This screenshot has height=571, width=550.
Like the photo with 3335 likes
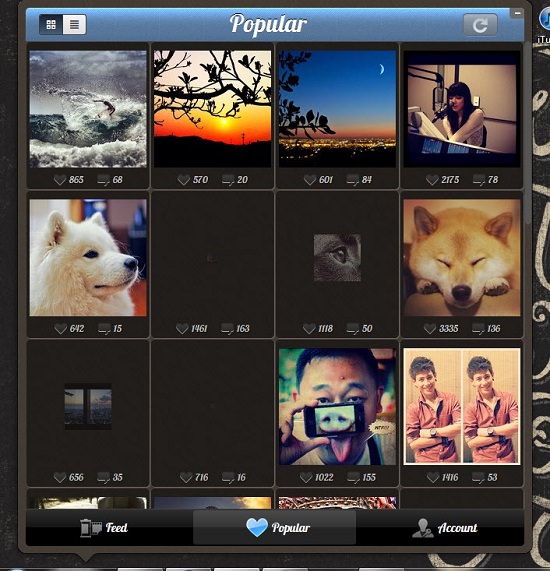pos(430,329)
